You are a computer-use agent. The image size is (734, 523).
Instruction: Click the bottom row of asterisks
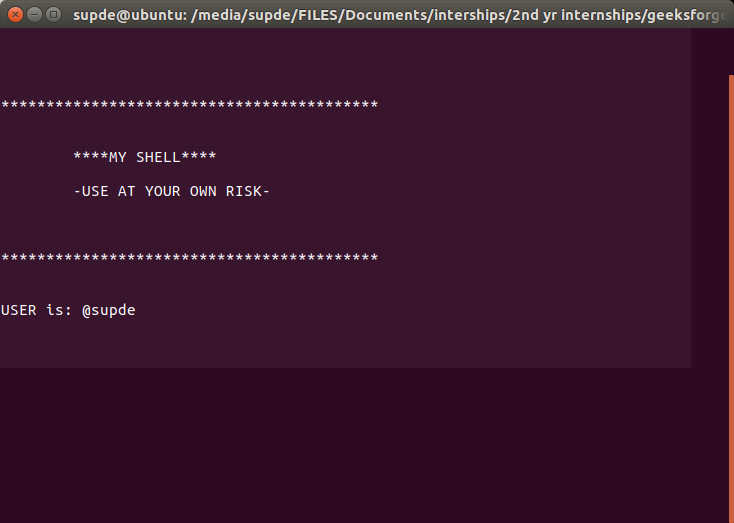click(x=189, y=258)
